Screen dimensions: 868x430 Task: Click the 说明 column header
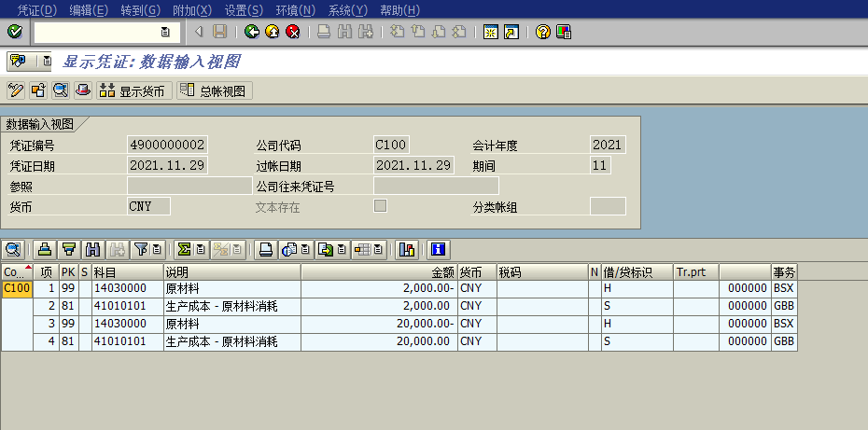pyautogui.click(x=232, y=272)
